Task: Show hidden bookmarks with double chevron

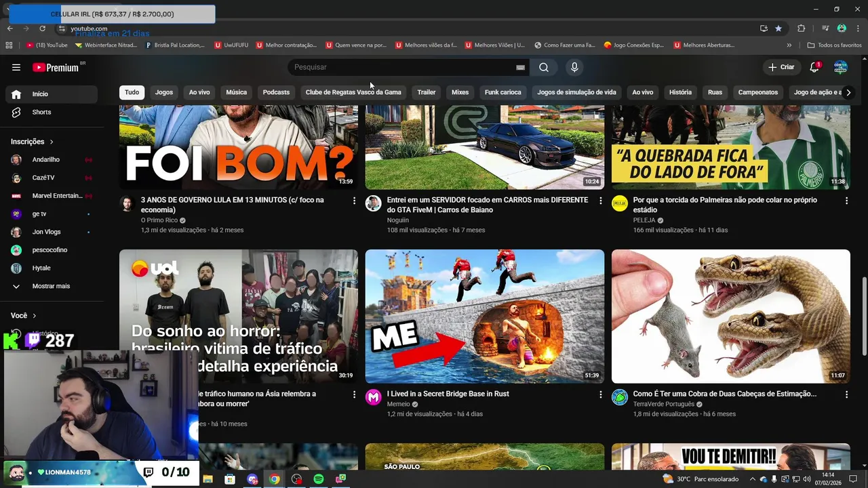Action: coord(789,45)
